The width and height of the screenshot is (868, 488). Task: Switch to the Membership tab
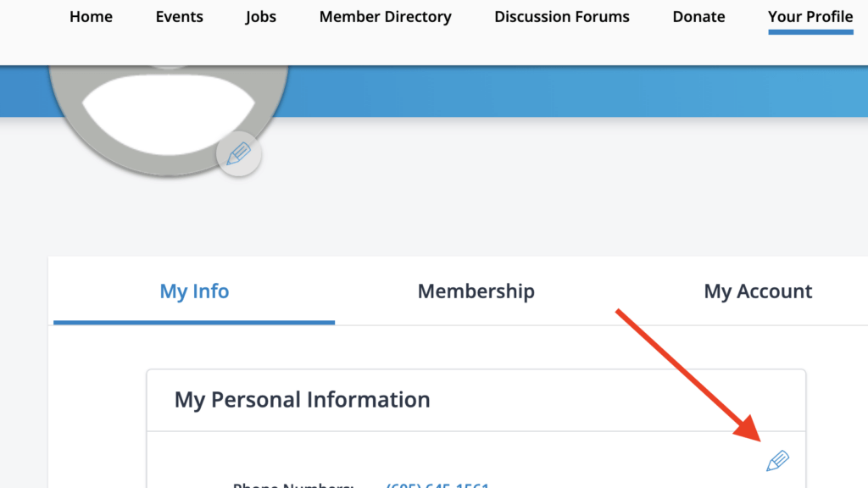(x=476, y=291)
